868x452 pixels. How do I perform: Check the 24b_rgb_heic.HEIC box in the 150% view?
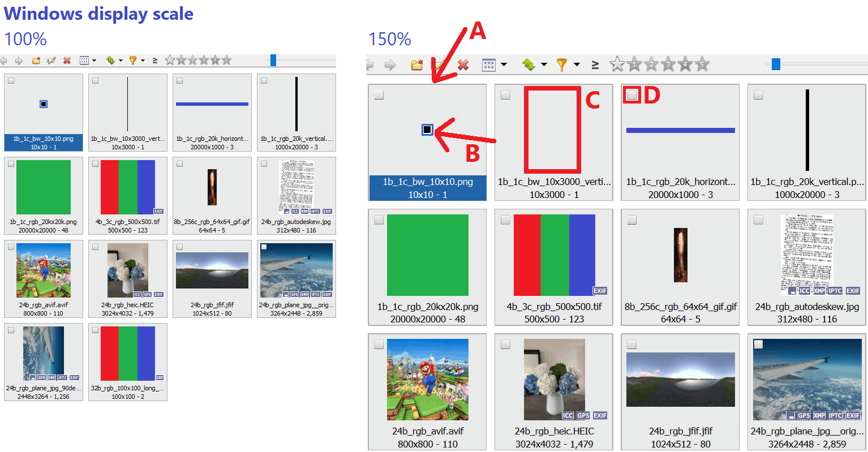(x=505, y=344)
